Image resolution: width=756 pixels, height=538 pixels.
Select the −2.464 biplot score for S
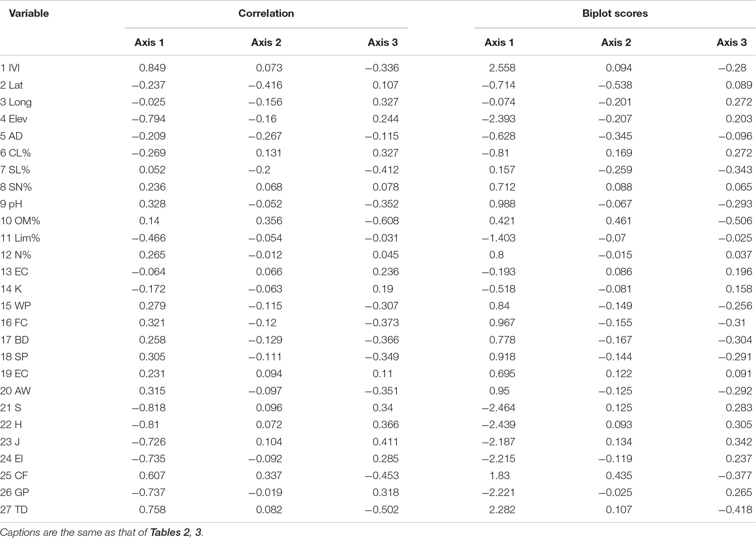pyautogui.click(x=499, y=408)
